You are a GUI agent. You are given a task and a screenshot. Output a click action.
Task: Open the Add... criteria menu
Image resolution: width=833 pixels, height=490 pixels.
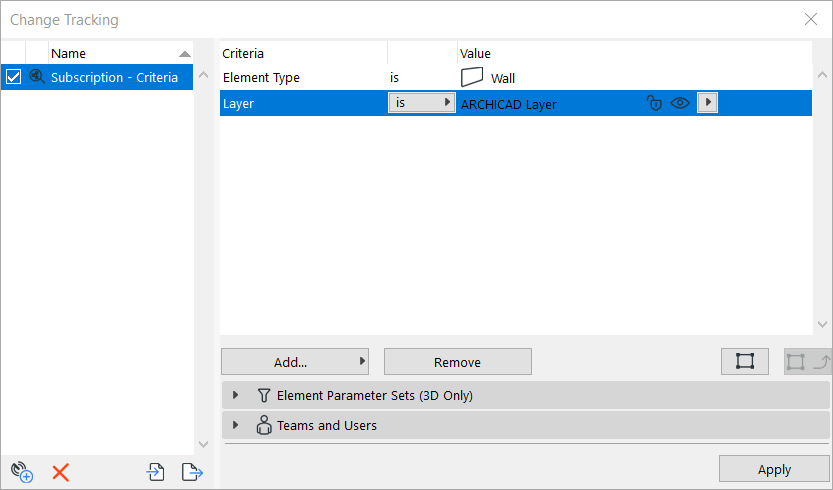coord(295,362)
